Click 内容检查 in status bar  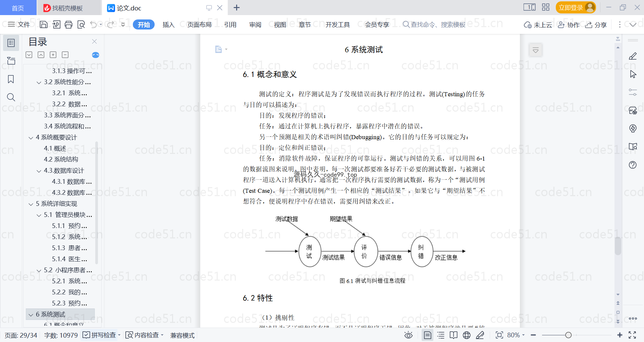pyautogui.click(x=144, y=335)
